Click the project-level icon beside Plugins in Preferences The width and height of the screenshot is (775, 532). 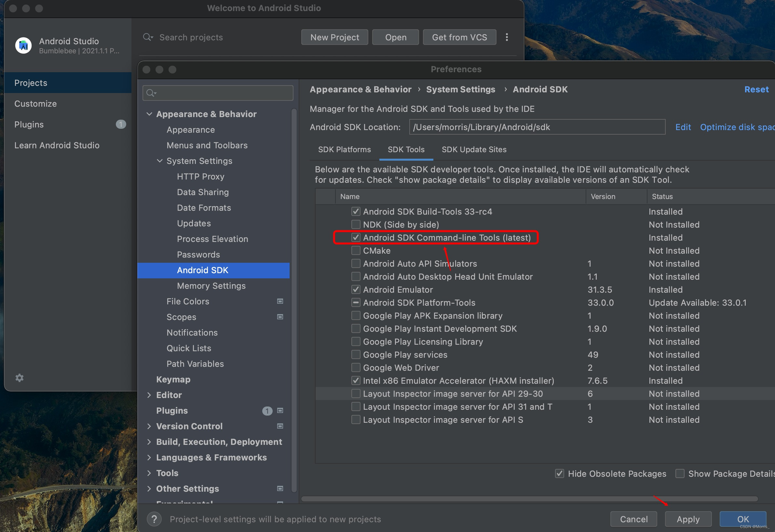pos(280,410)
